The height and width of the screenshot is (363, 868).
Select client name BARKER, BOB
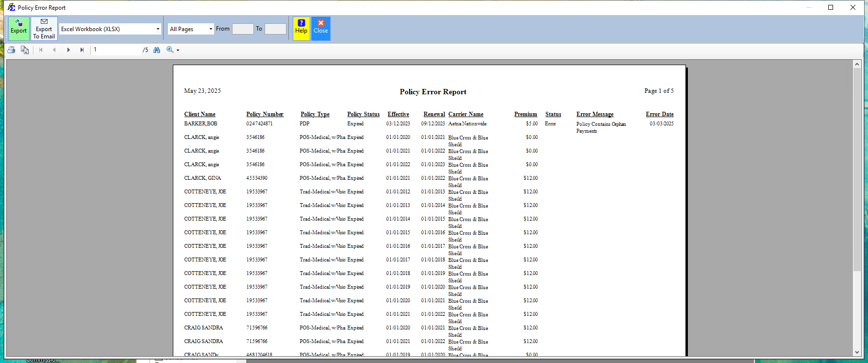[x=200, y=124]
